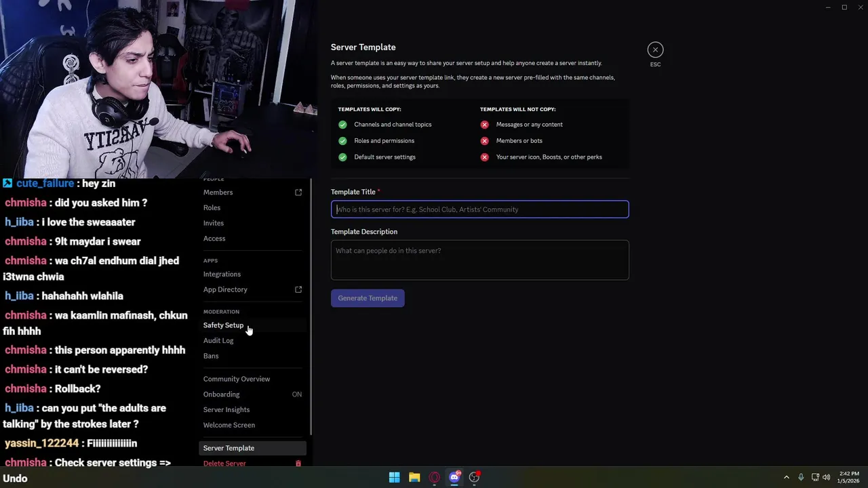Open the OBS-like app with red badge in taskbar
868x488 pixels.
475,477
